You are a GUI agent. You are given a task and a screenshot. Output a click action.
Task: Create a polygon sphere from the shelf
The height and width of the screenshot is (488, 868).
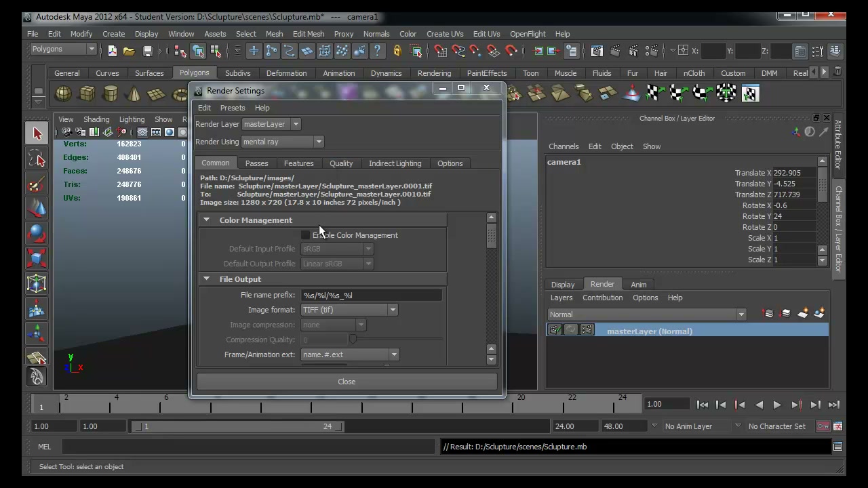click(x=63, y=94)
